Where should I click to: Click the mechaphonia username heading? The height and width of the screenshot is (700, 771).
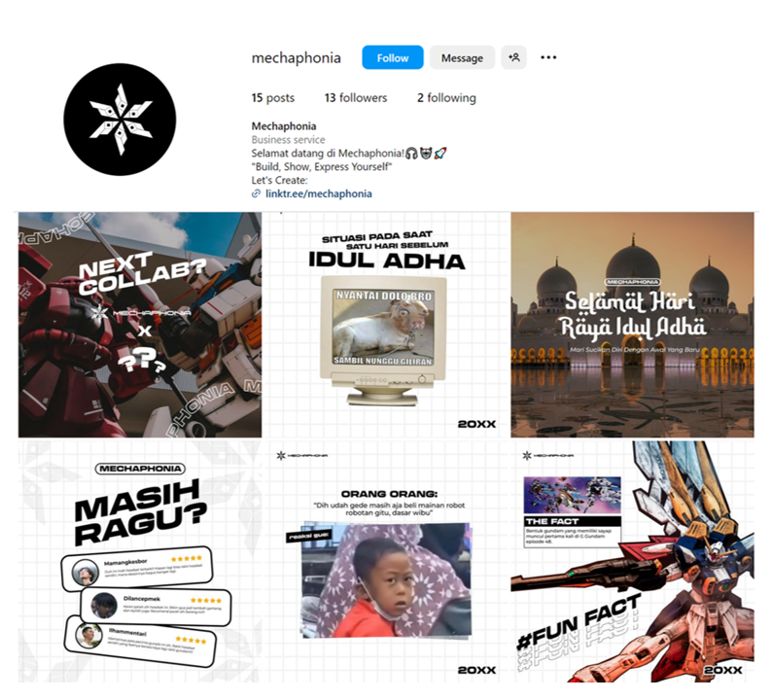296,58
